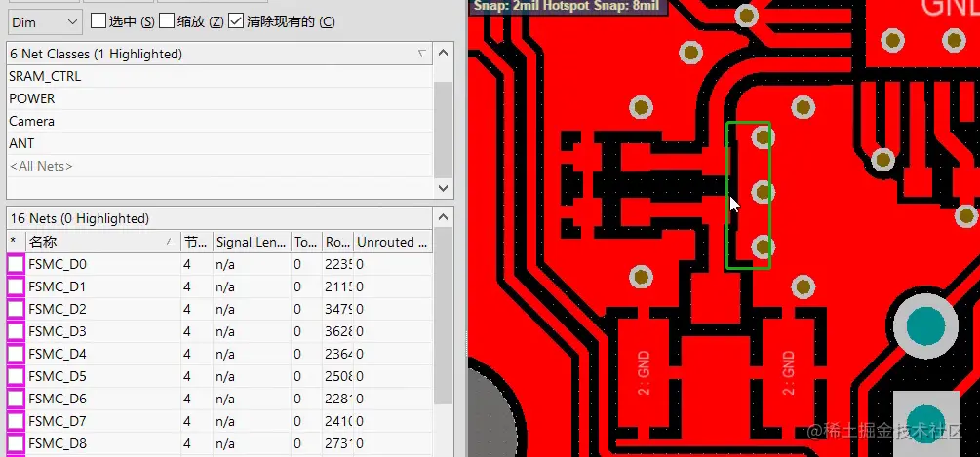
Task: Select the FSMC_D2 net name
Action: coord(58,310)
